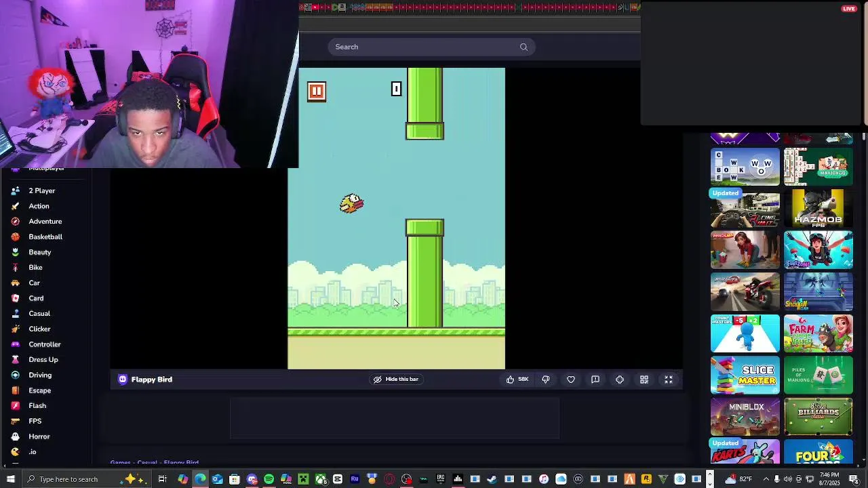Image resolution: width=868 pixels, height=488 pixels.
Task: Select the Clicker category link
Action: (x=39, y=329)
